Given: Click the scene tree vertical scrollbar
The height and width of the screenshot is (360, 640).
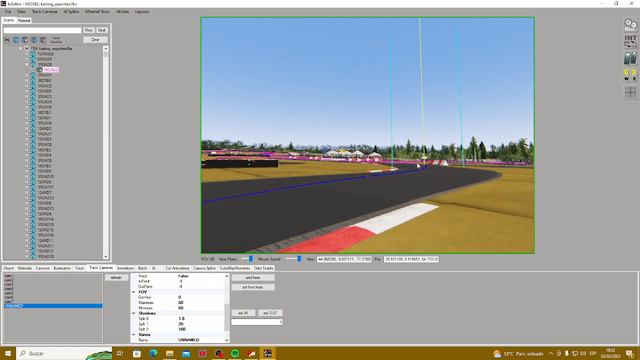Looking at the screenshot, I should [106, 153].
